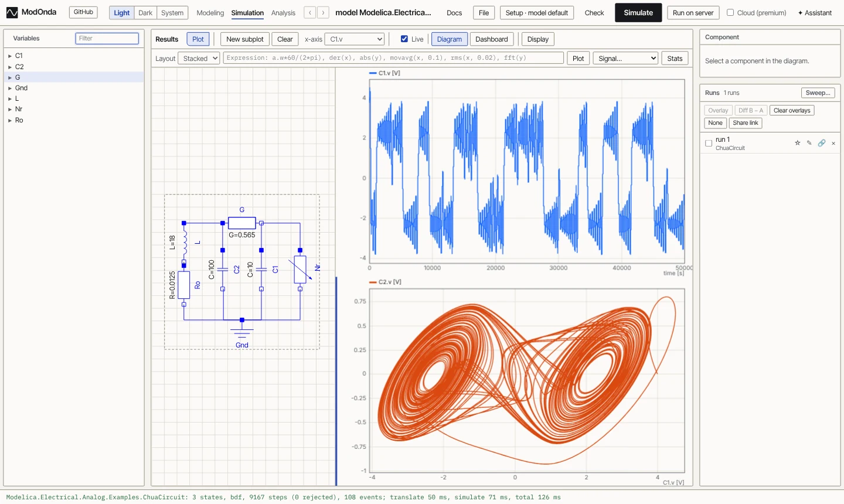Open the Simulation tab

point(247,13)
